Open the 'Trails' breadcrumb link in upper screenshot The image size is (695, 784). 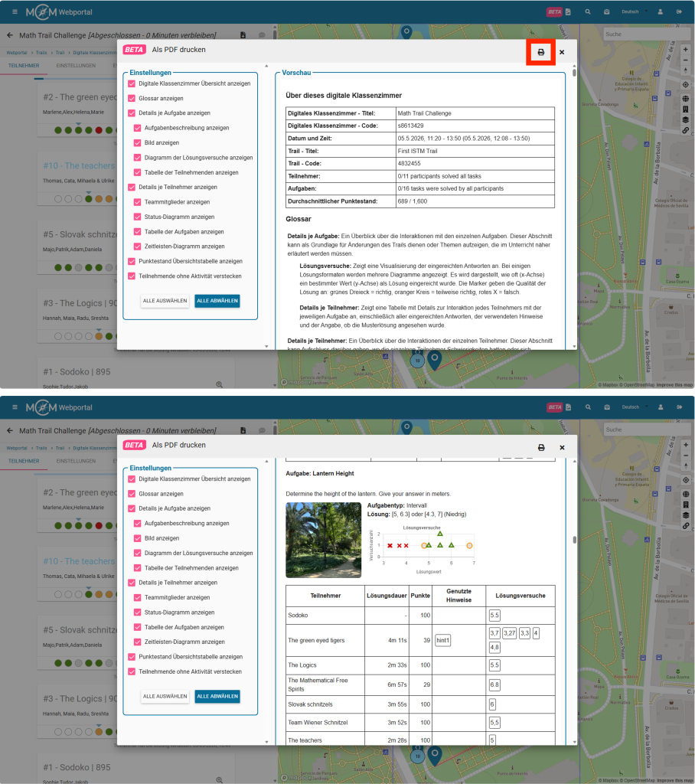point(41,53)
